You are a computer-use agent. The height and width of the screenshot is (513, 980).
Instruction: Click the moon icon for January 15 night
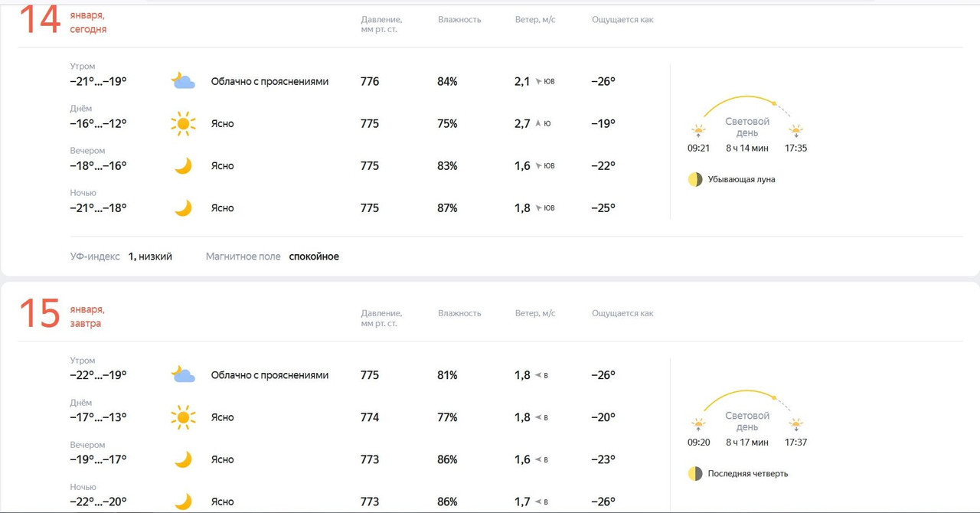point(183,502)
